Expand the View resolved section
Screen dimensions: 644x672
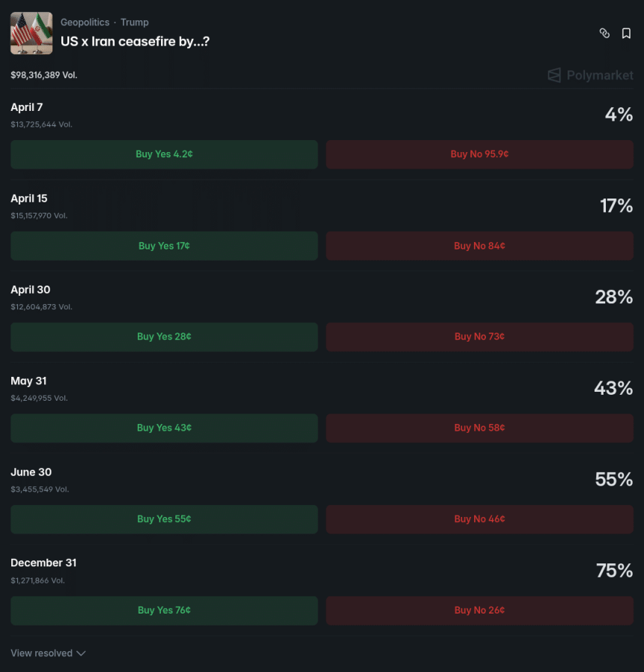click(x=48, y=653)
